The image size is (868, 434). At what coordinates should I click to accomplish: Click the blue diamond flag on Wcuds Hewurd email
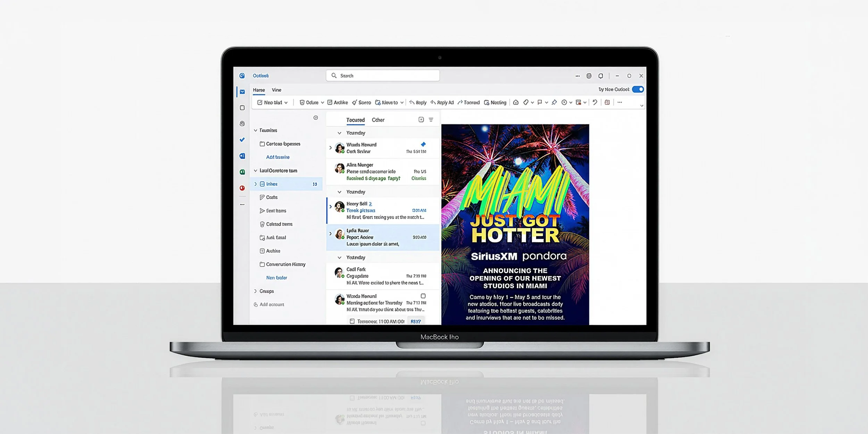pyautogui.click(x=423, y=144)
